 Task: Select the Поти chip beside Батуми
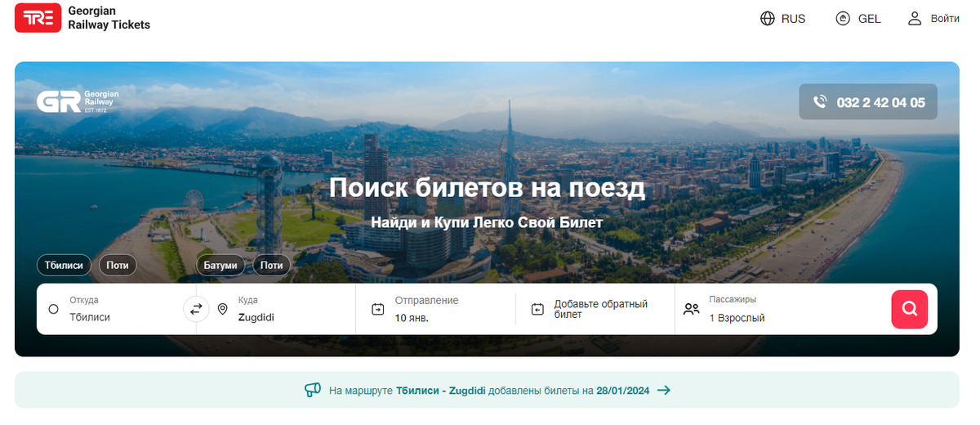[272, 266]
